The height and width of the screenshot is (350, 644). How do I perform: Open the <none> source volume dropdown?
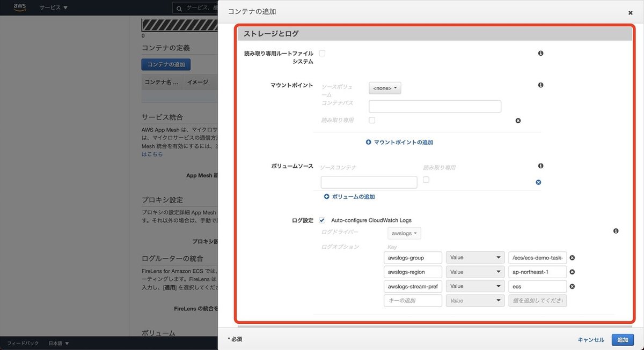pos(384,88)
